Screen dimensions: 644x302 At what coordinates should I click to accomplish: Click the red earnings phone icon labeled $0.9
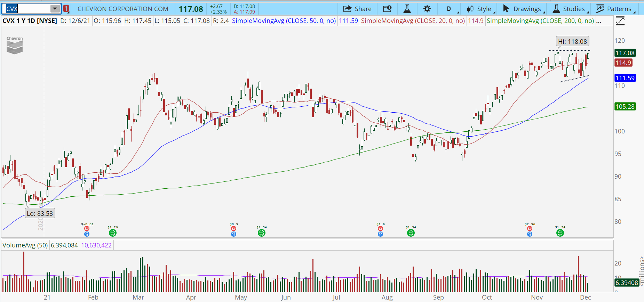pos(234,228)
